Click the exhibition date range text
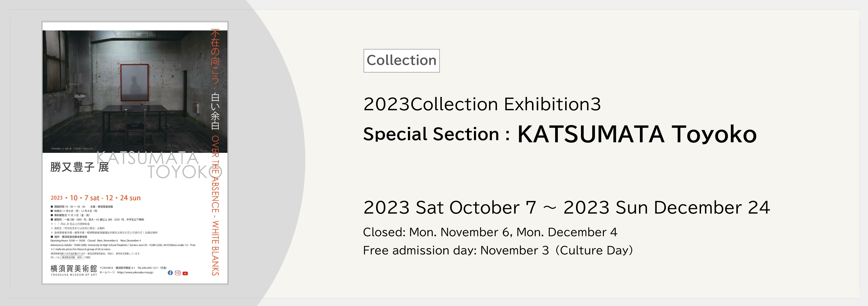This screenshot has width=868, height=306. click(567, 207)
